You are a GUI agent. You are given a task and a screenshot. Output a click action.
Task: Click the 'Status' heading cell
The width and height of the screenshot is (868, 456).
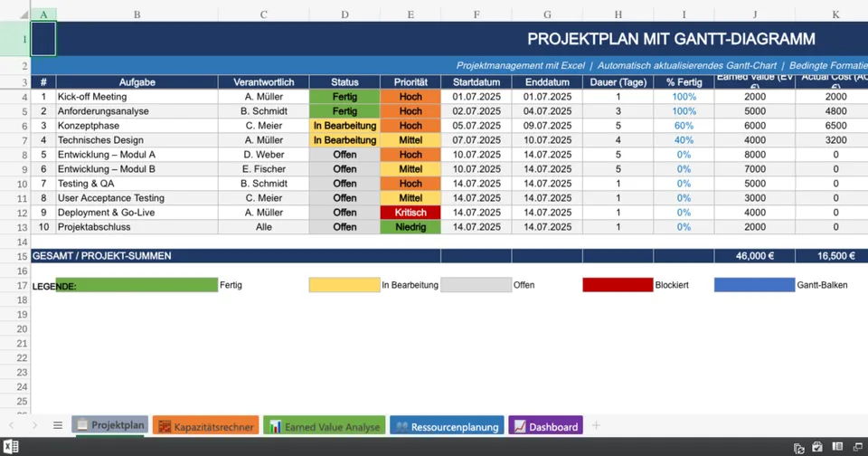[344, 82]
